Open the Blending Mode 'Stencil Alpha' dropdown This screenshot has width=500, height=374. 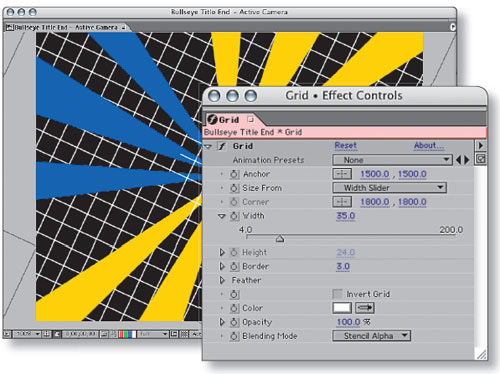click(x=371, y=336)
